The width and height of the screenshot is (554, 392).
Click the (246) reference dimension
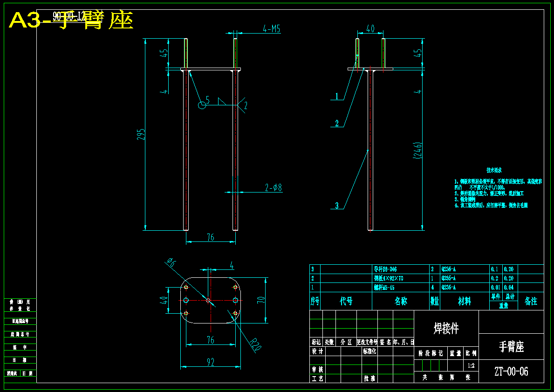pyautogui.click(x=417, y=150)
